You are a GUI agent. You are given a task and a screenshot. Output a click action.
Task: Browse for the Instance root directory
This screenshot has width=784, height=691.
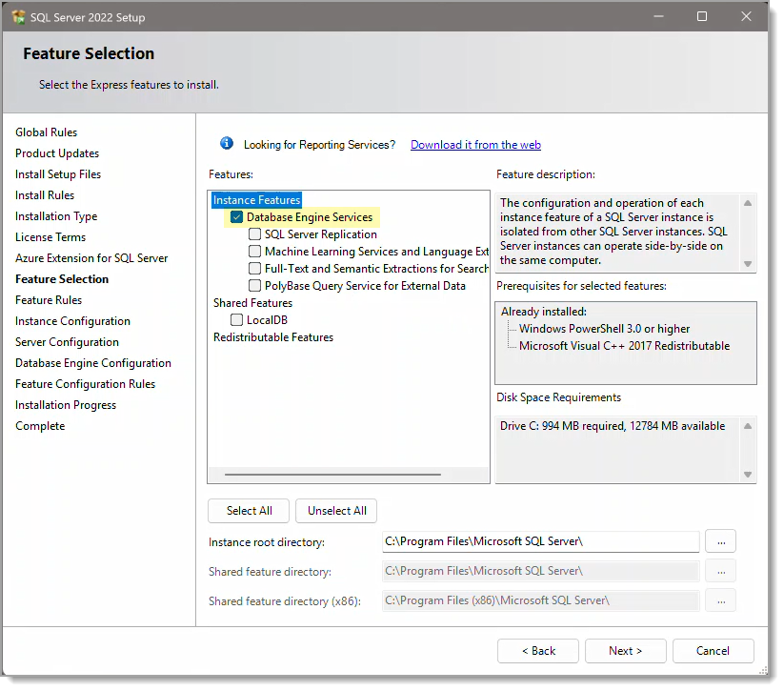coord(720,541)
